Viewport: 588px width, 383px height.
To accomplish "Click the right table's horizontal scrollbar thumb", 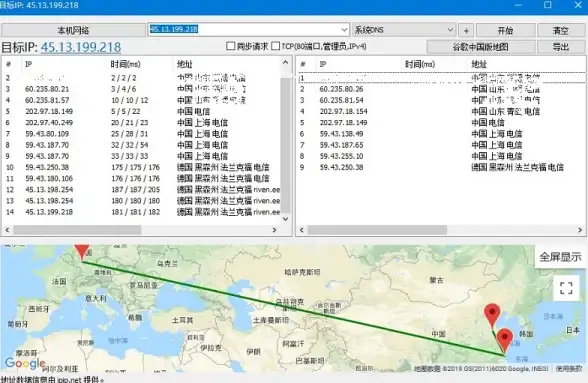I will pos(377,230).
